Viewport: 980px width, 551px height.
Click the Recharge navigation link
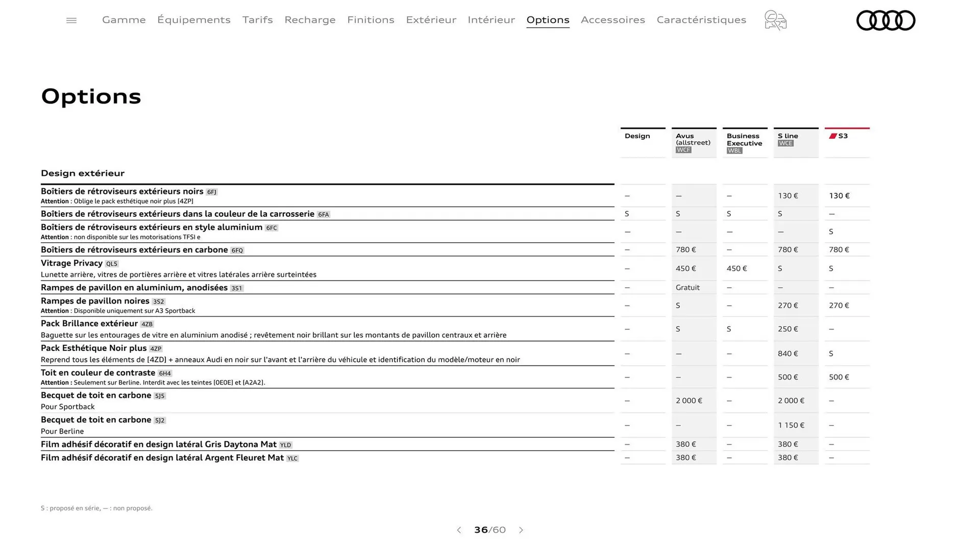pos(310,20)
